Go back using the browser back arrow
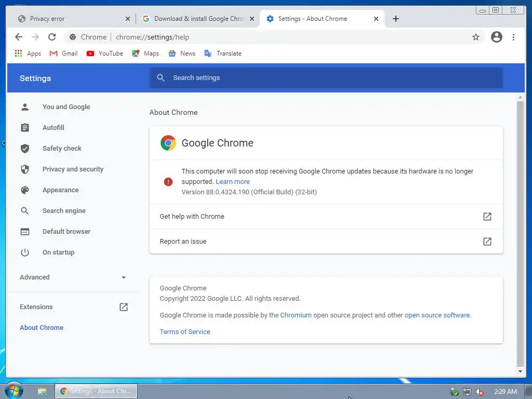 [x=19, y=37]
